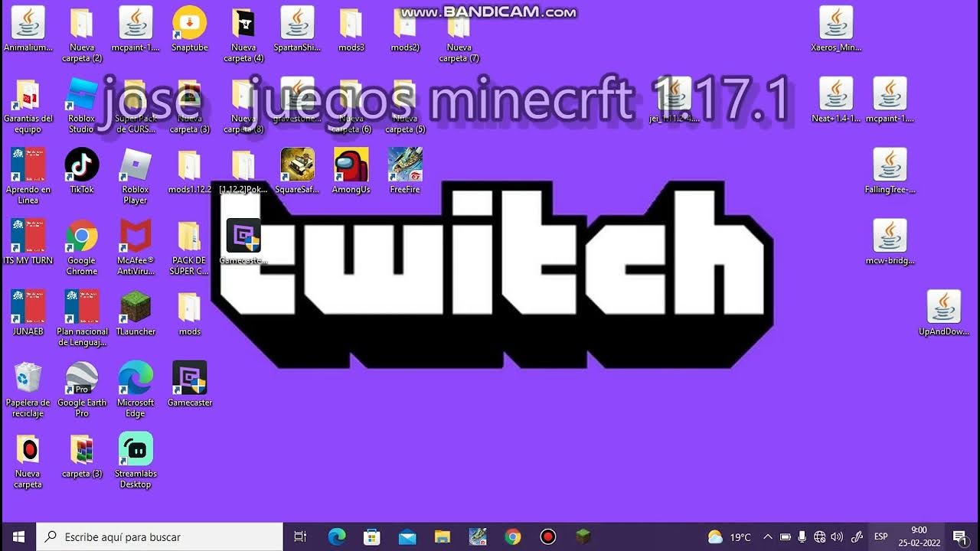The height and width of the screenshot is (551, 980).
Task: Open the mods2) folder
Action: click(405, 23)
